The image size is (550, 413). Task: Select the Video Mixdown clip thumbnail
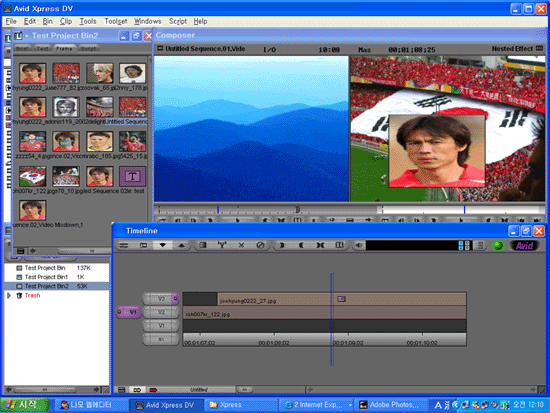point(33,210)
